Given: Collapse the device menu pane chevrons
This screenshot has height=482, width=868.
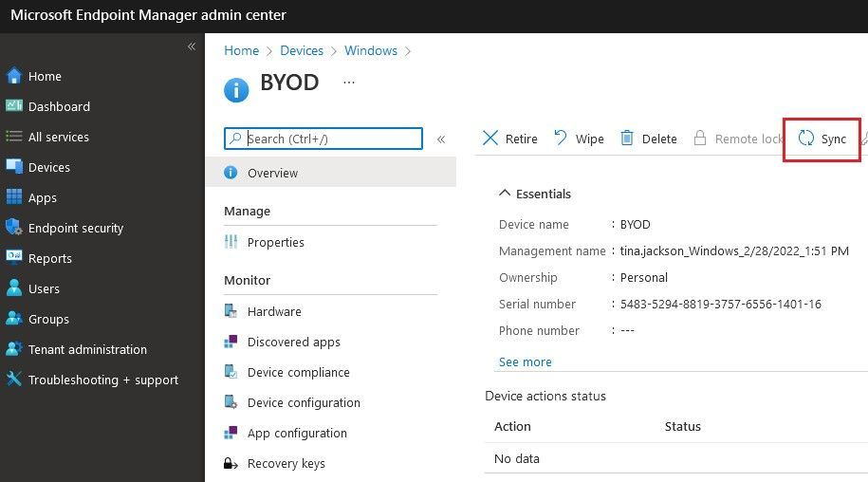Looking at the screenshot, I should click(441, 139).
